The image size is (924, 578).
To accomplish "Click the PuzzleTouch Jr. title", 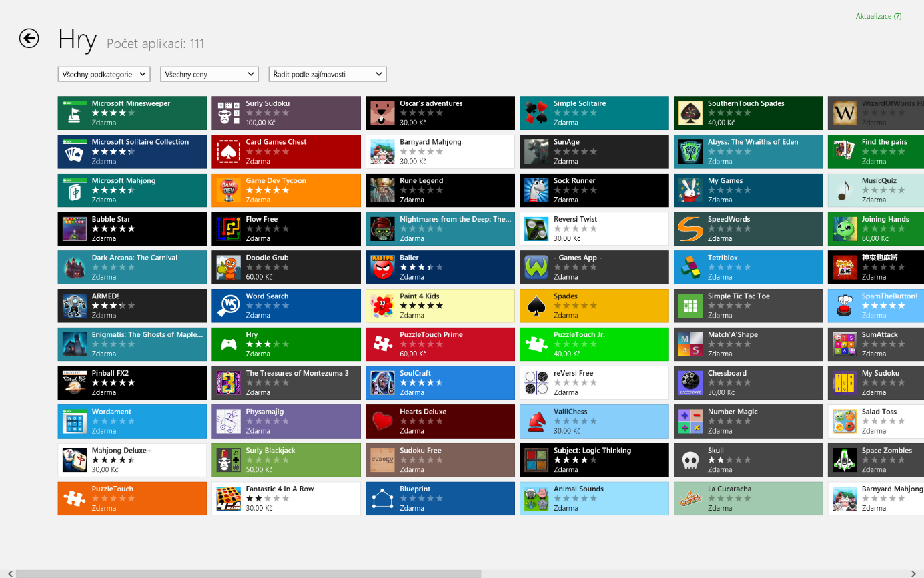I will pyautogui.click(x=579, y=334).
